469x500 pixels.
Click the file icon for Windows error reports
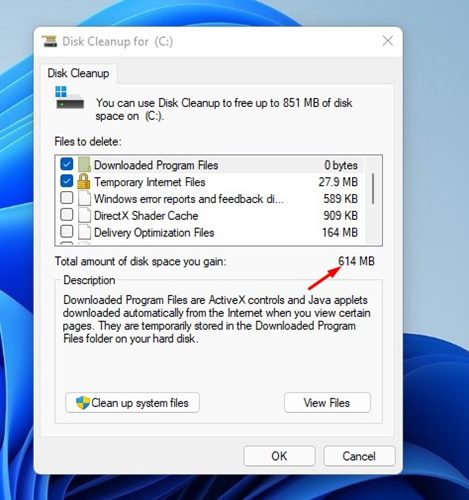point(84,198)
